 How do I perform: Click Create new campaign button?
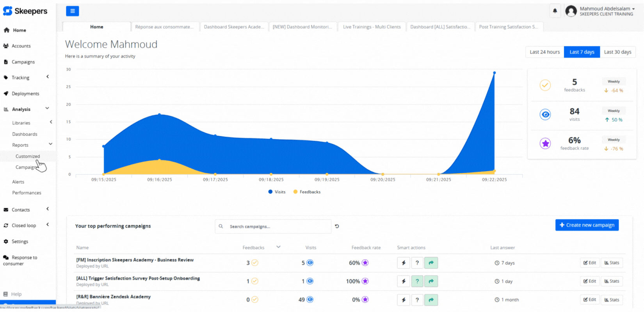point(587,225)
